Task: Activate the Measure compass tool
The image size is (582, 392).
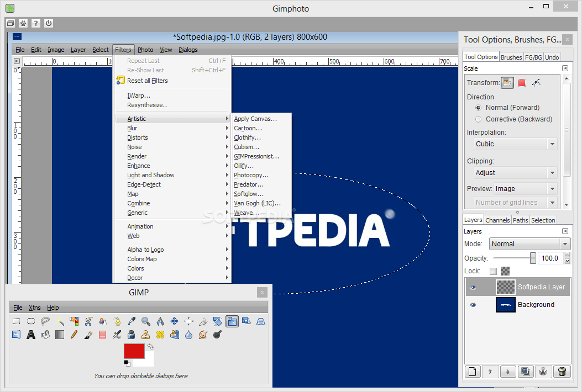Action: 160,321
